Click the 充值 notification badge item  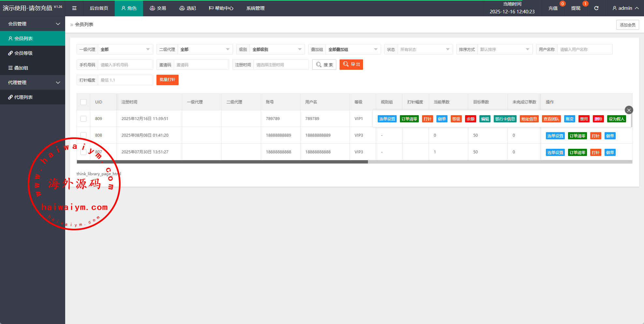(x=553, y=8)
